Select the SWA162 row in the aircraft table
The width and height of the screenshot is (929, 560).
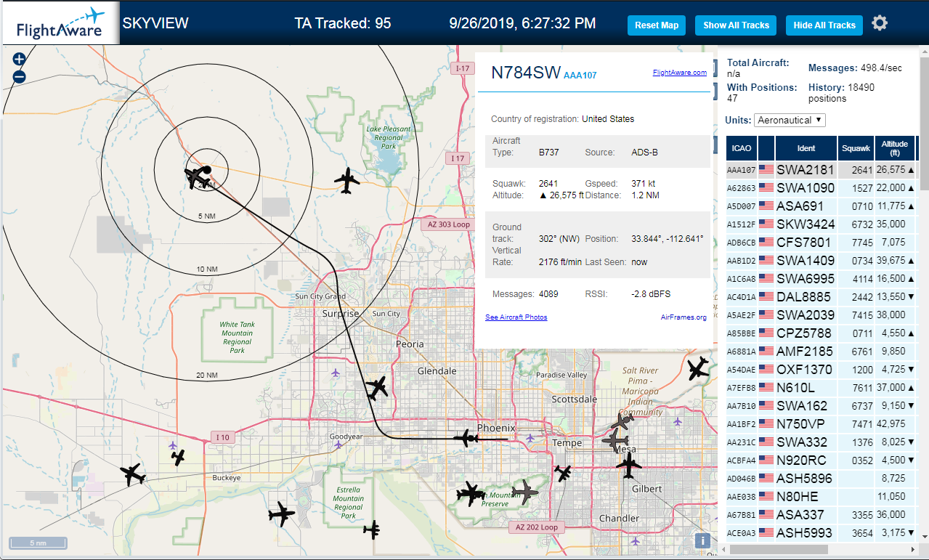[821, 406]
